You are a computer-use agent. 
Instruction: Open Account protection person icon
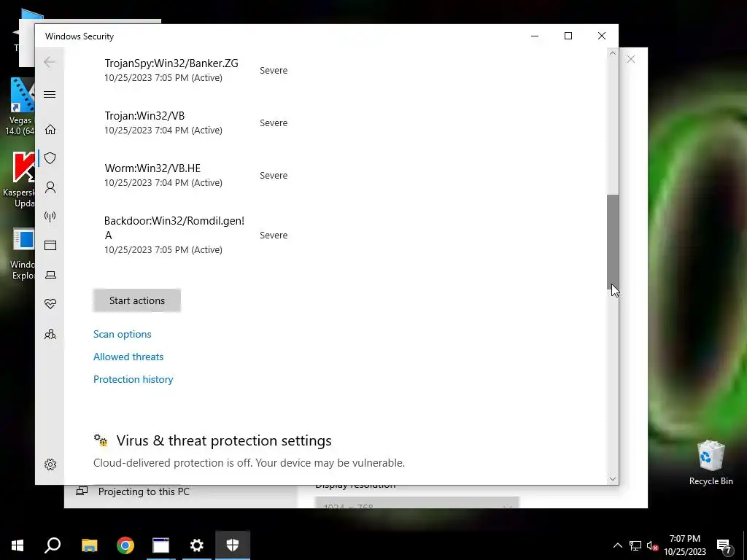click(x=50, y=187)
